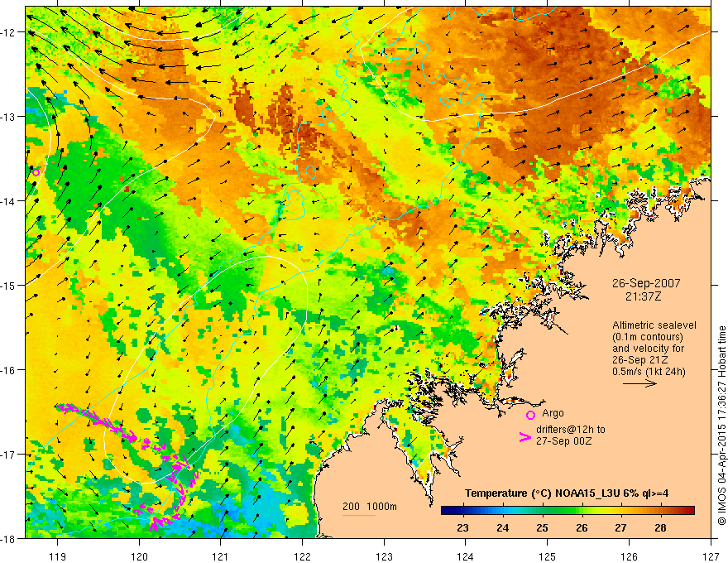Click longitude axis label 121
Viewport: 728px width, 563px height.
click(x=221, y=556)
